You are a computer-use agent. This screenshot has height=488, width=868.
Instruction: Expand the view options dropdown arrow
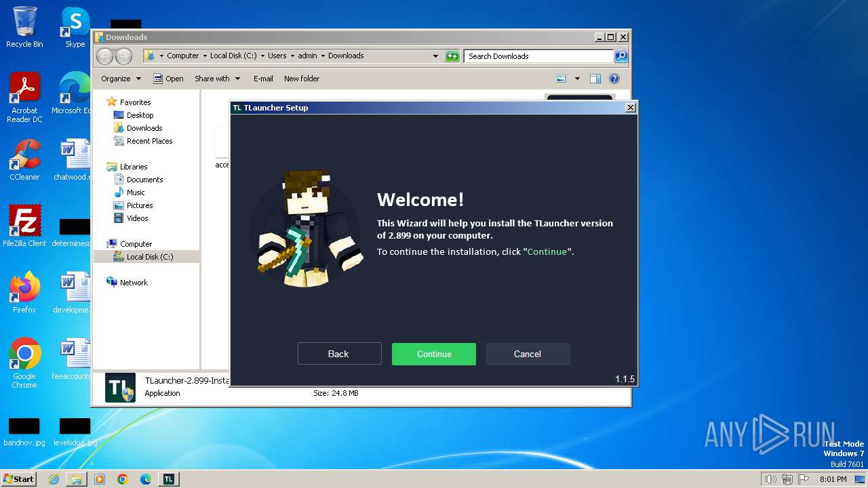(x=577, y=79)
